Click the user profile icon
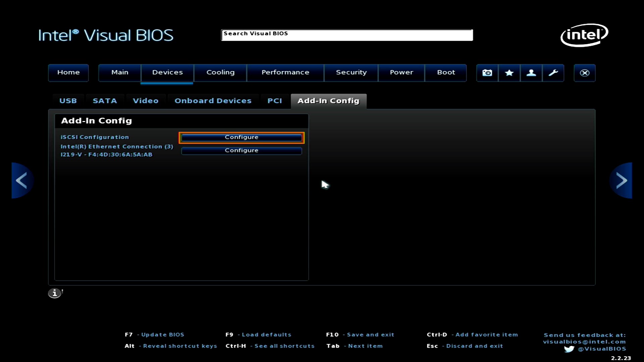Viewport: 644px width, 362px height. [x=531, y=73]
